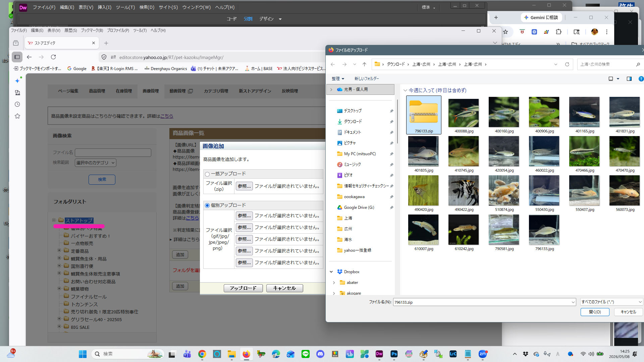Viewport: 644px width, 362px height.
Task: Click 開く(O) button in upload dialog
Action: pos(595,312)
